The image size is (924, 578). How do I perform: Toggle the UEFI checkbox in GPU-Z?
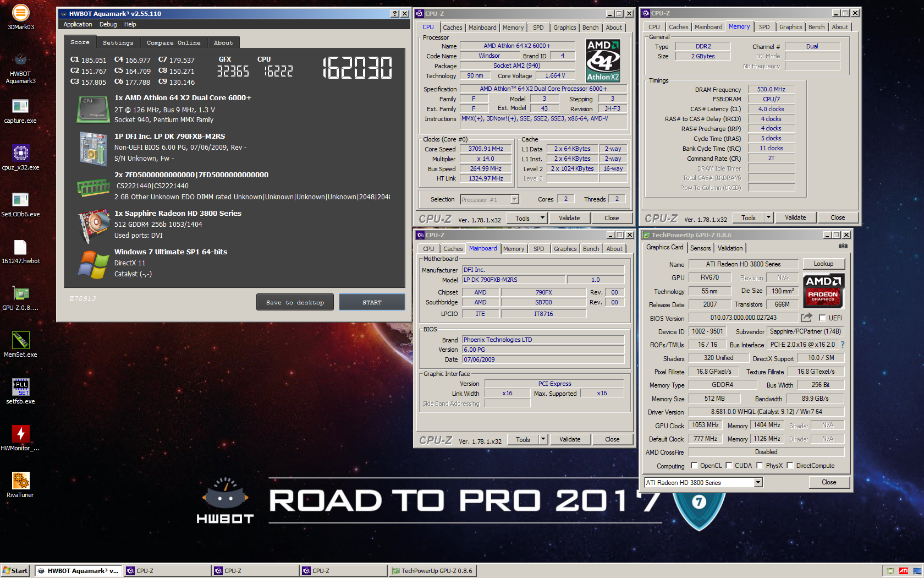(x=822, y=318)
